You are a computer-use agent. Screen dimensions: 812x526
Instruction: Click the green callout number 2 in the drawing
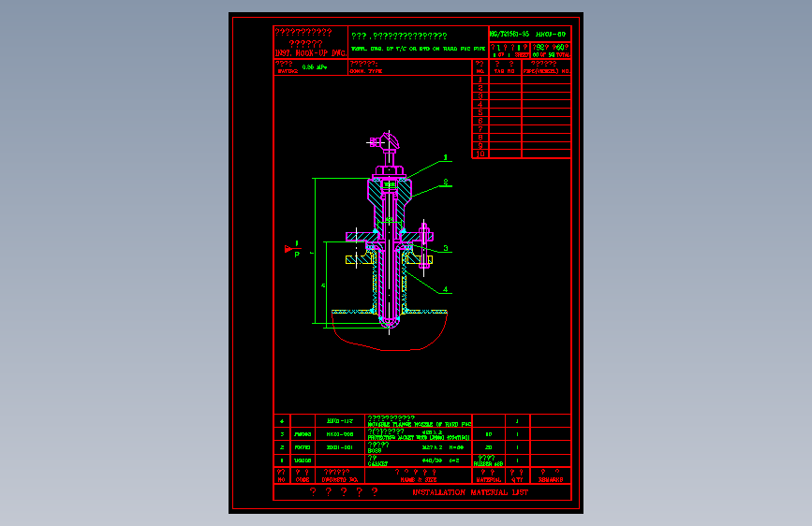pos(446,183)
